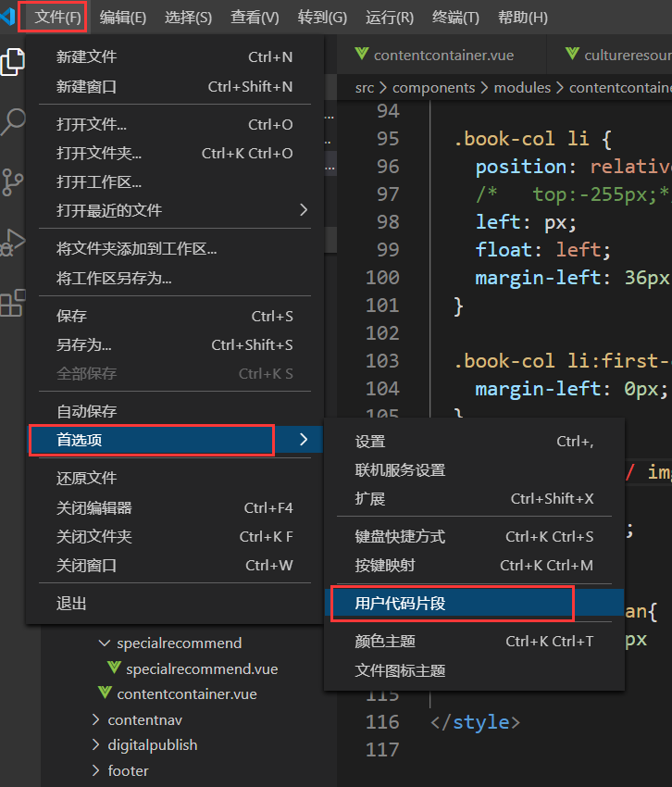Click the VS Code logo icon

[7, 17]
